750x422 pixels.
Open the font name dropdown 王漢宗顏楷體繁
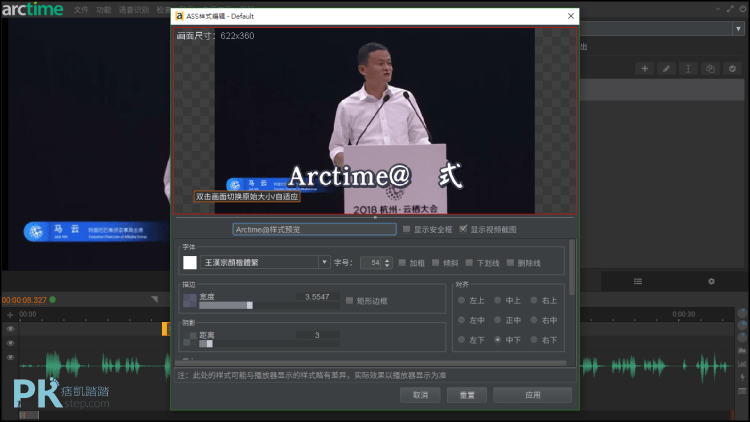coord(265,262)
